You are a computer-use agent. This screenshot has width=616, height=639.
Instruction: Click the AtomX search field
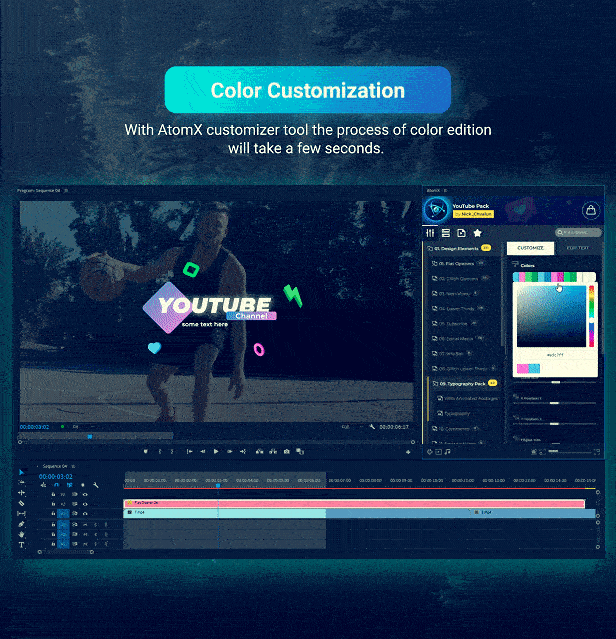pos(577,233)
